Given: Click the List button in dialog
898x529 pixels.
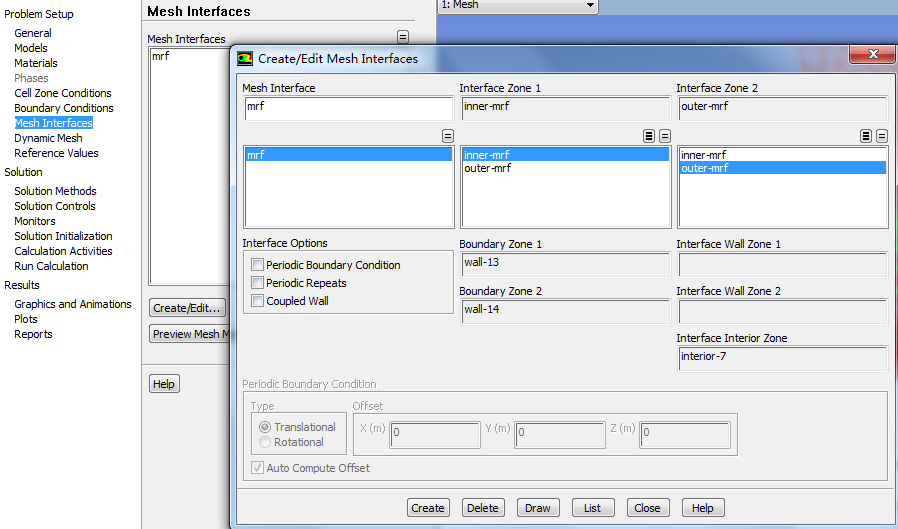Looking at the screenshot, I should (x=593, y=508).
